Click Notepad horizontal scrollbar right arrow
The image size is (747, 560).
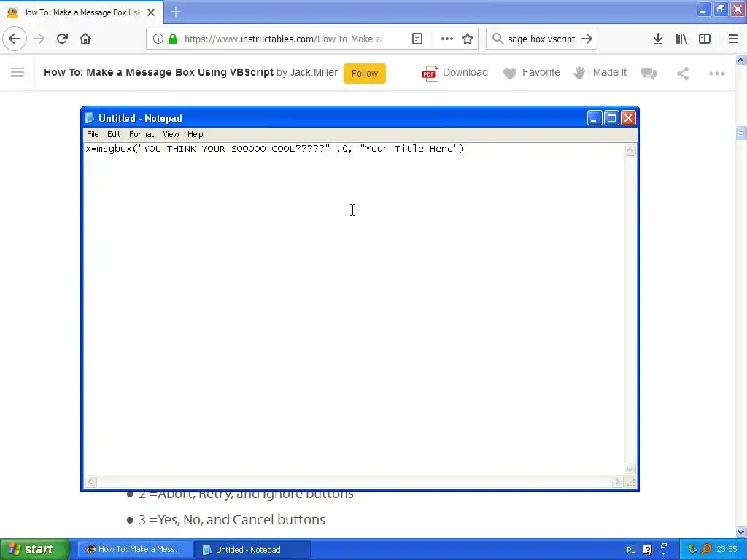tap(617, 482)
